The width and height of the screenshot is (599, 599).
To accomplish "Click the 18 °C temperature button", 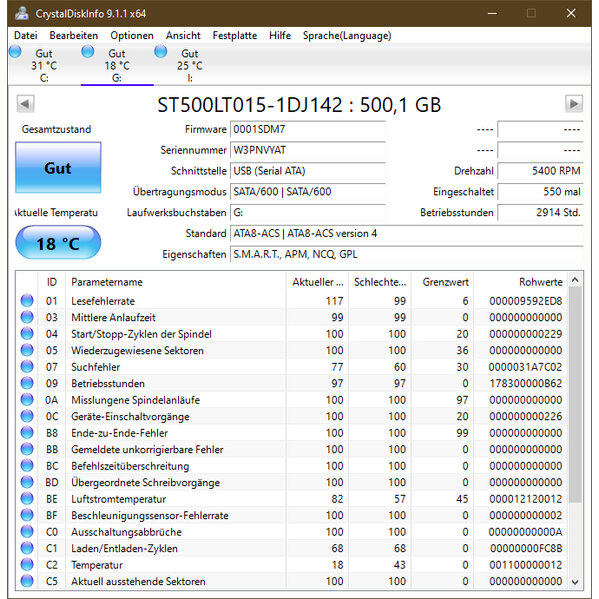I will 58,243.
